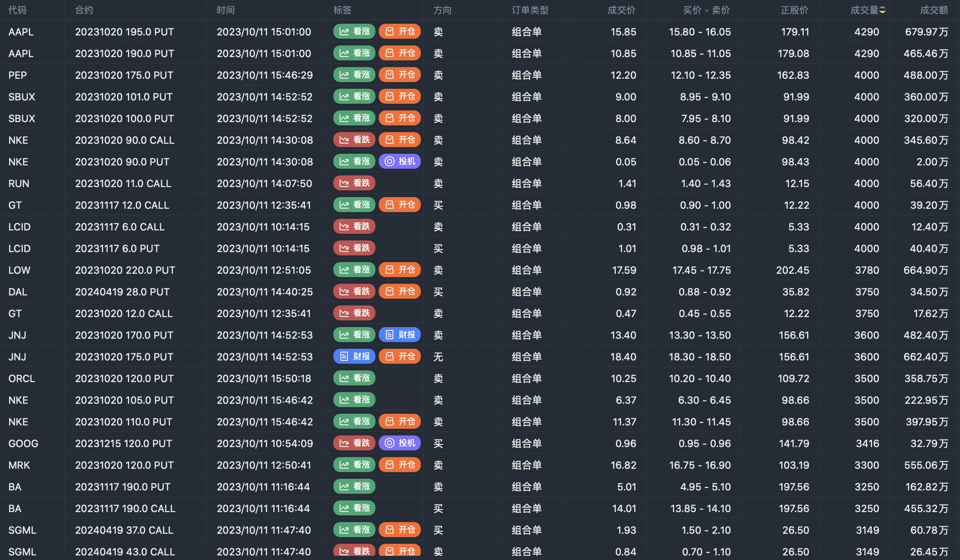Click bid-ask quote 17.45 - 17.75
This screenshot has width=960, height=560.
click(702, 270)
